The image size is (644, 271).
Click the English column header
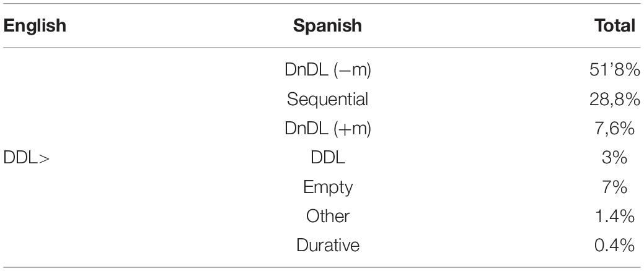tap(35, 26)
